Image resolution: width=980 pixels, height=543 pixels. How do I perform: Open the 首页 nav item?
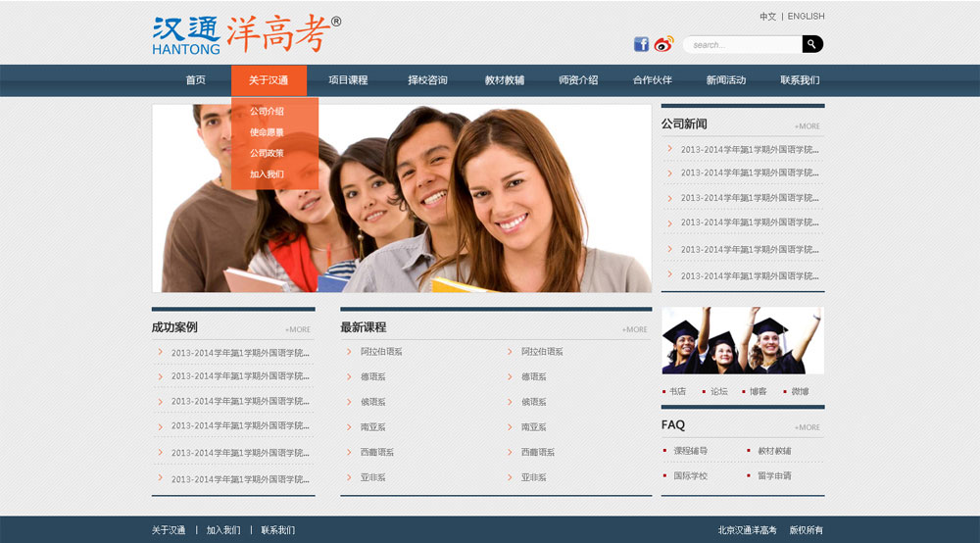196,80
